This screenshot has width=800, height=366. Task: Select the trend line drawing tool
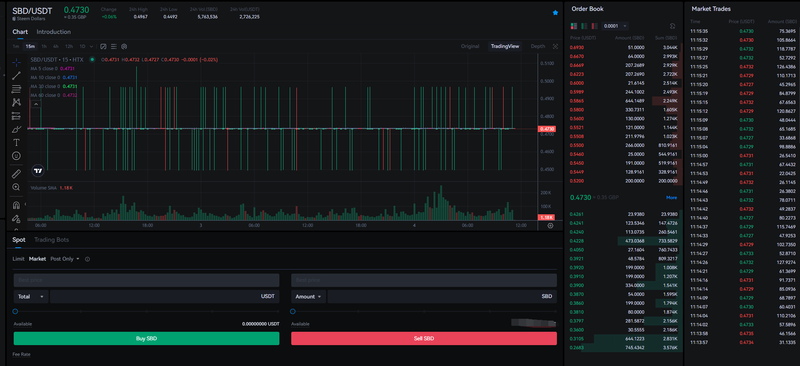[x=16, y=76]
